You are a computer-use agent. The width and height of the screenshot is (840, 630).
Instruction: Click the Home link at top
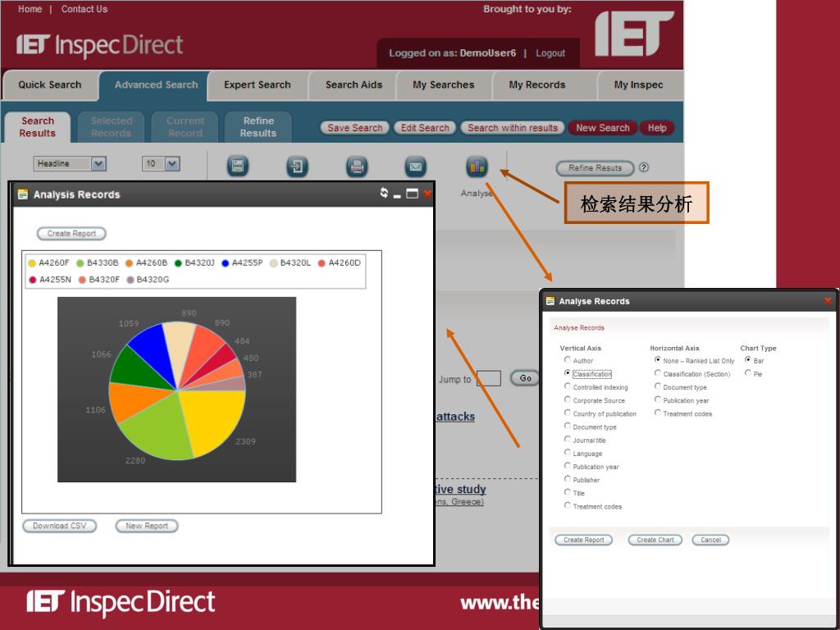30,9
